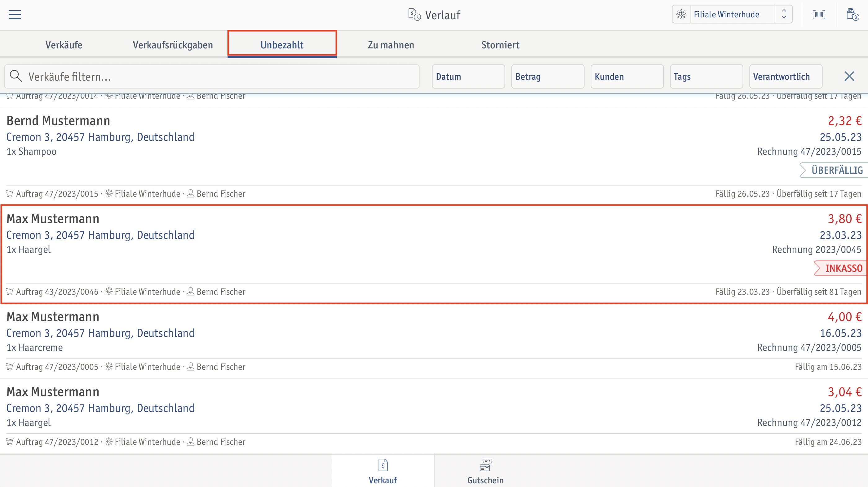Open the cash register icon top right
Image resolution: width=868 pixels, height=487 pixels.
click(x=852, y=15)
